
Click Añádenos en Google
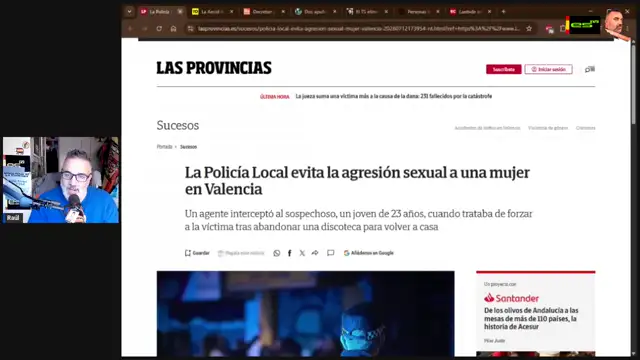click(x=369, y=253)
